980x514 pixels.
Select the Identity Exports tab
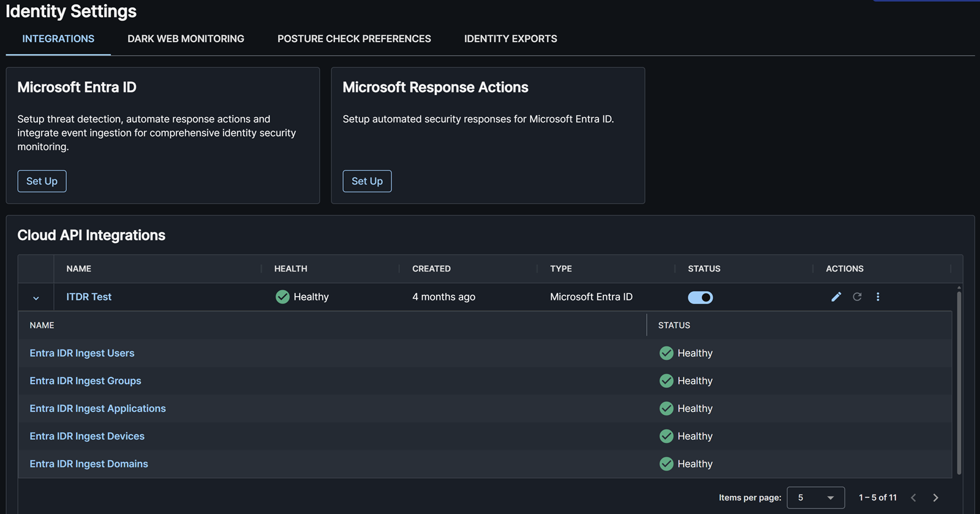[510, 39]
